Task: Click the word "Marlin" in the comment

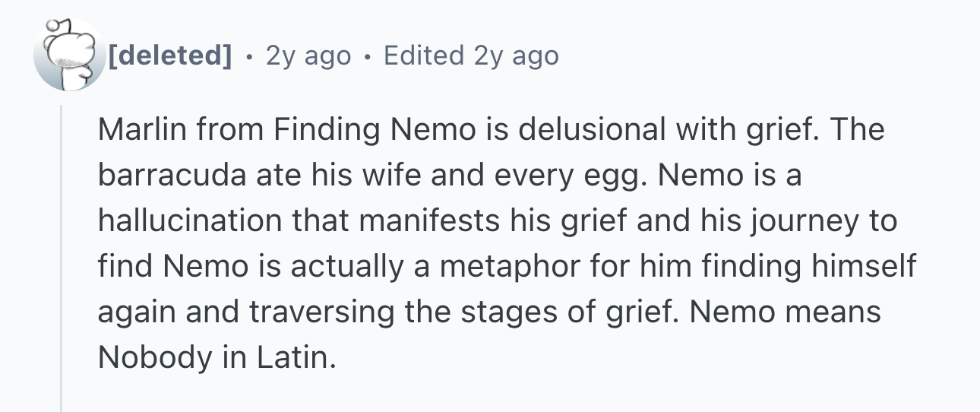Action: [144, 131]
